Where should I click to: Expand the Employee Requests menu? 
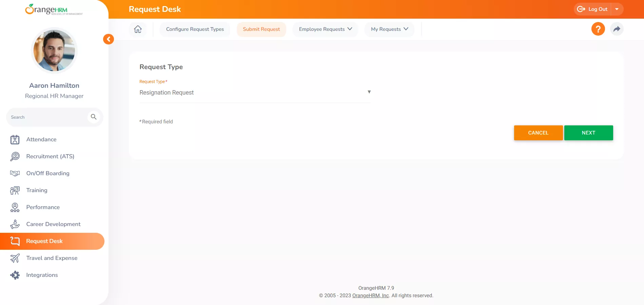click(x=325, y=29)
